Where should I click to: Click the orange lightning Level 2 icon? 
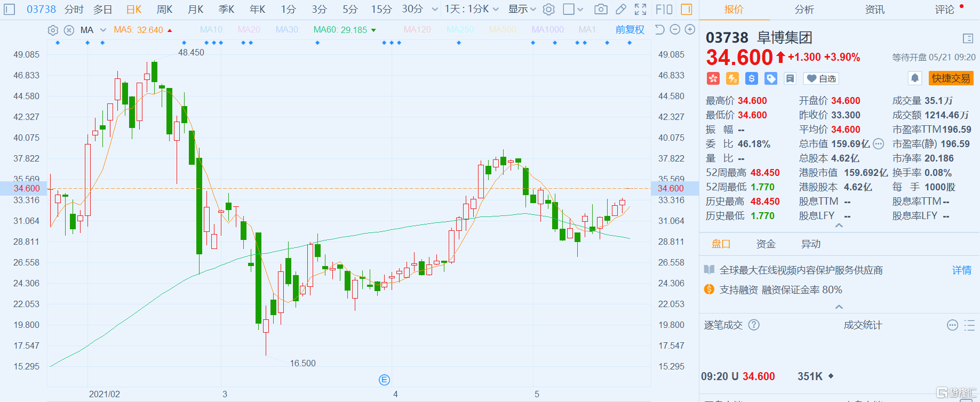[732, 79]
